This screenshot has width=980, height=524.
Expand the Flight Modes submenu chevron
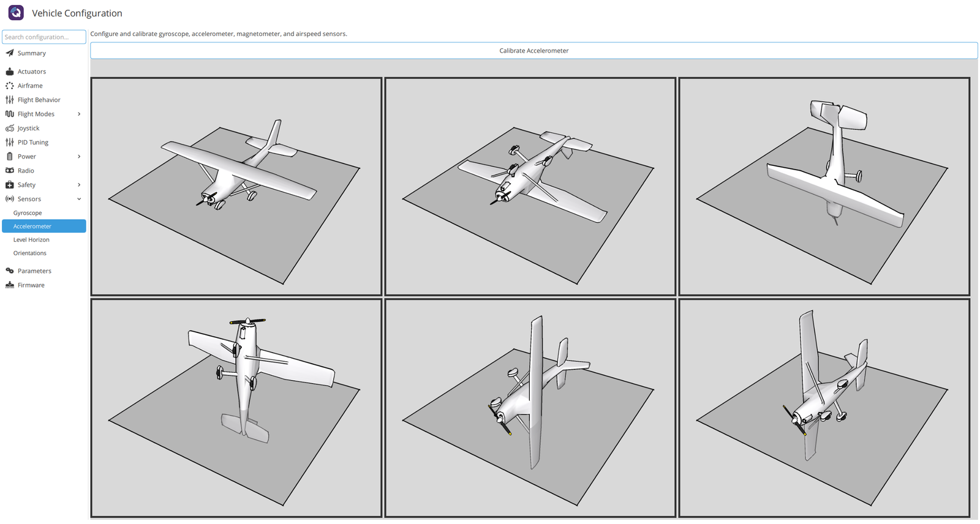click(x=79, y=114)
